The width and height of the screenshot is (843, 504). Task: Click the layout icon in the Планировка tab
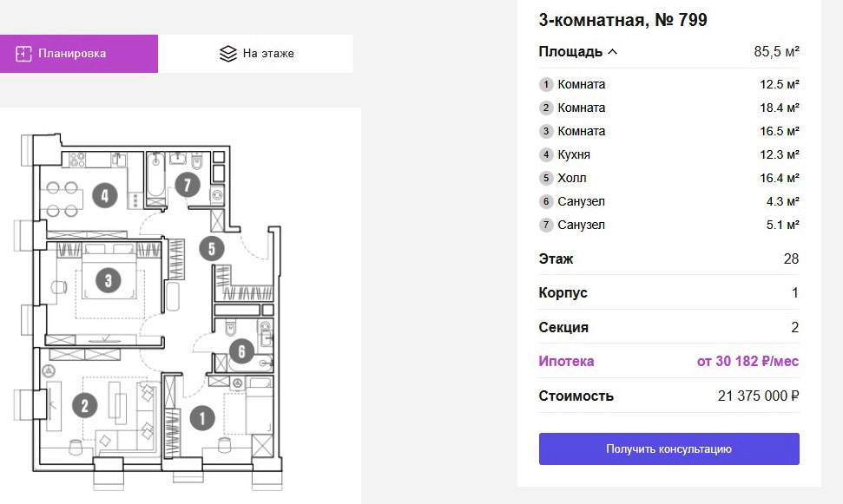pos(23,54)
